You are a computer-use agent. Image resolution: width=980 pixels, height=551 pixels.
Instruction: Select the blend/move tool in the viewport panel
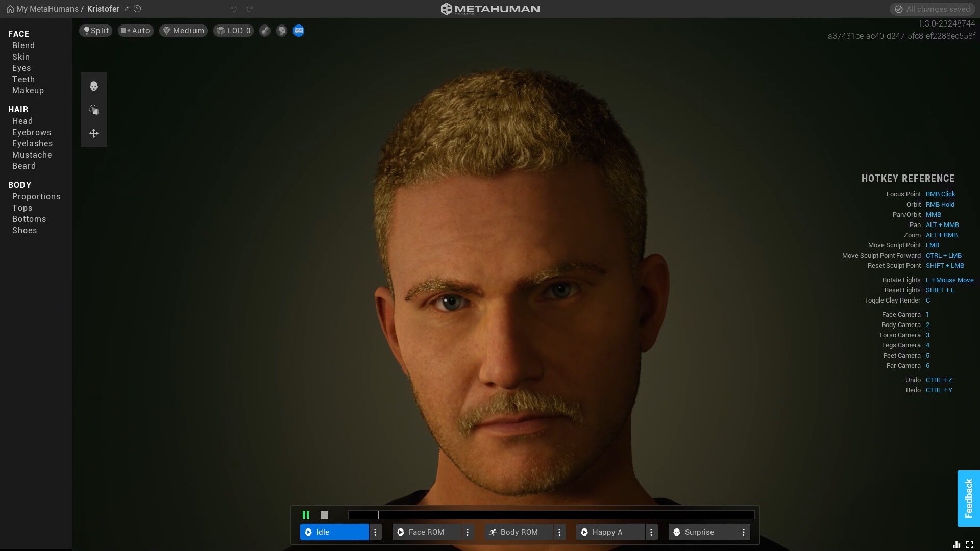94,110
